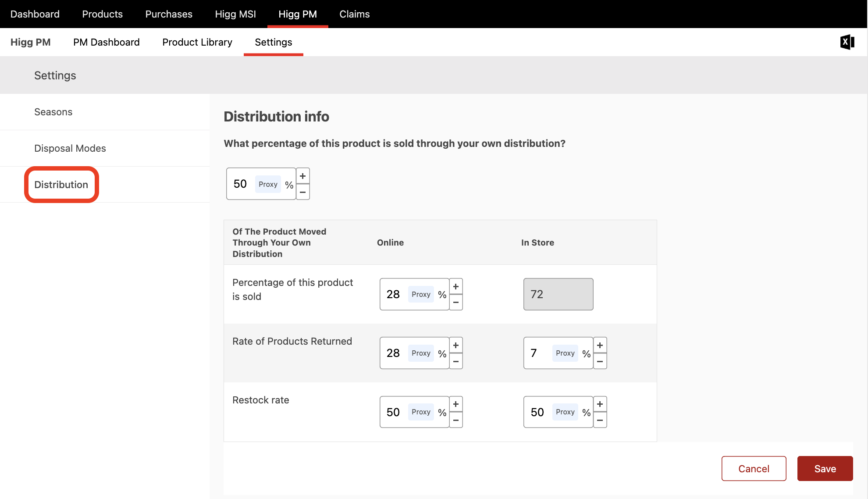Decrease In Store restock rate with minus

click(x=600, y=420)
